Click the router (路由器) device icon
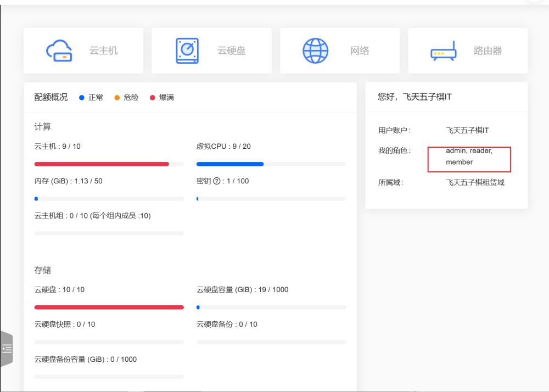 (444, 51)
